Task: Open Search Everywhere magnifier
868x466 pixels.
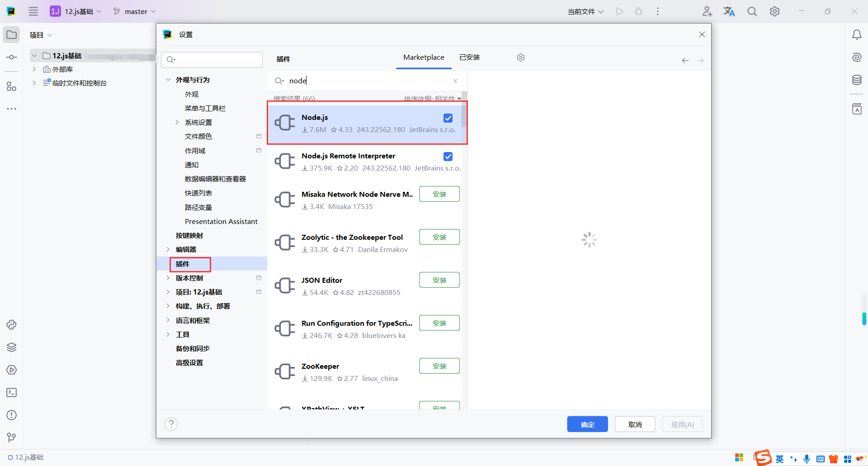Action: click(x=752, y=11)
